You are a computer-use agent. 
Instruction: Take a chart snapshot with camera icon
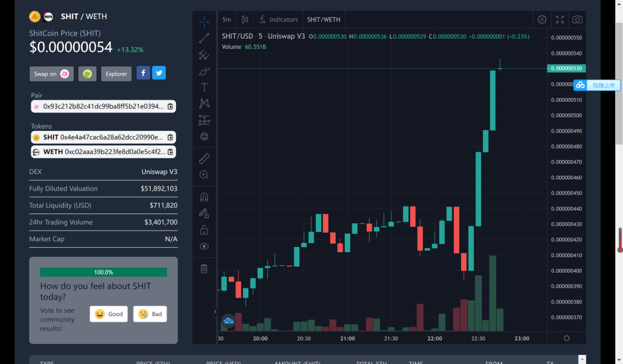click(x=578, y=19)
